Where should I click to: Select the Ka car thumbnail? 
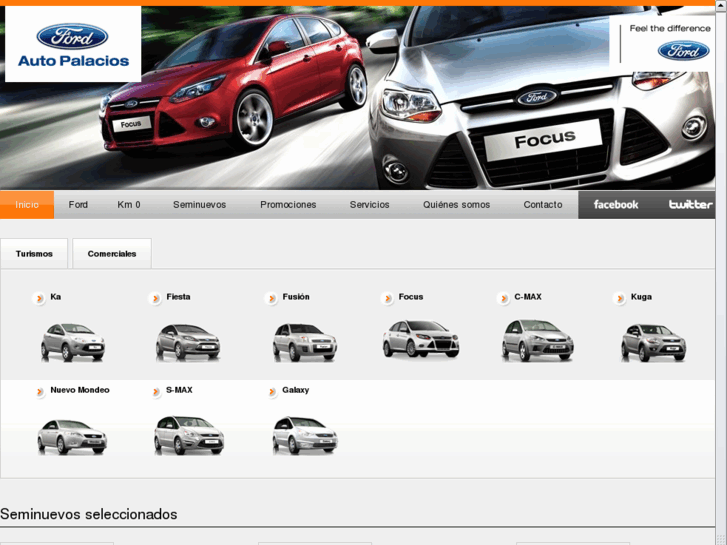point(73,342)
